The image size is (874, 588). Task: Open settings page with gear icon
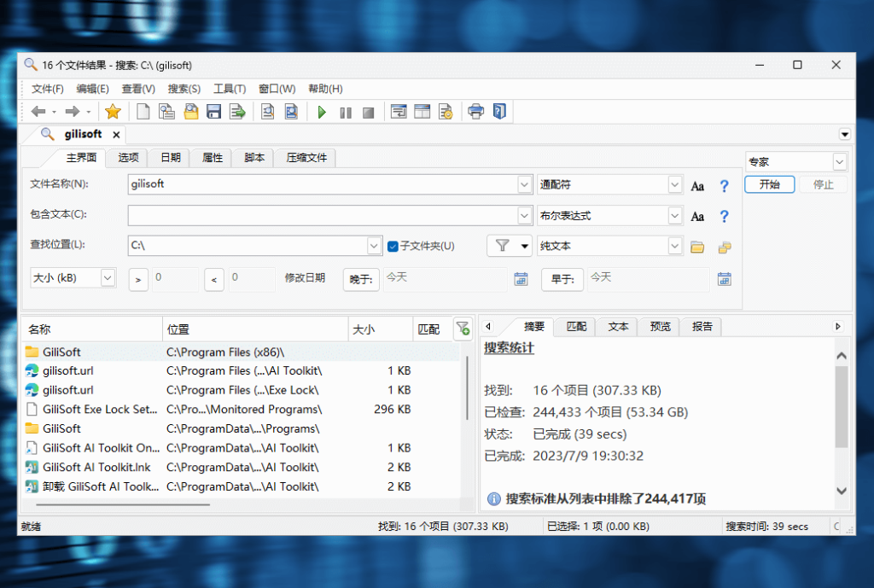446,112
